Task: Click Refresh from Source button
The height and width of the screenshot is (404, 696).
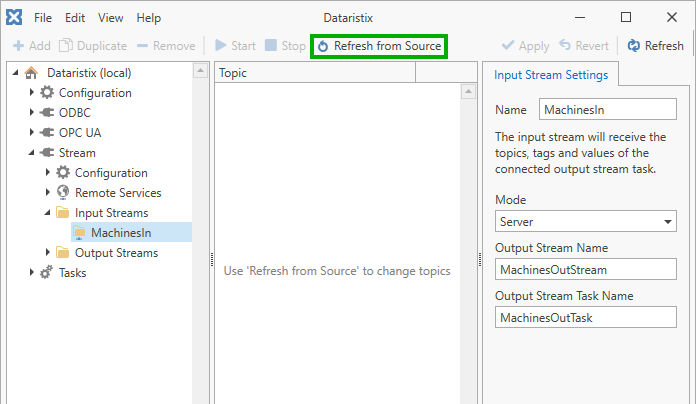Action: tap(379, 46)
